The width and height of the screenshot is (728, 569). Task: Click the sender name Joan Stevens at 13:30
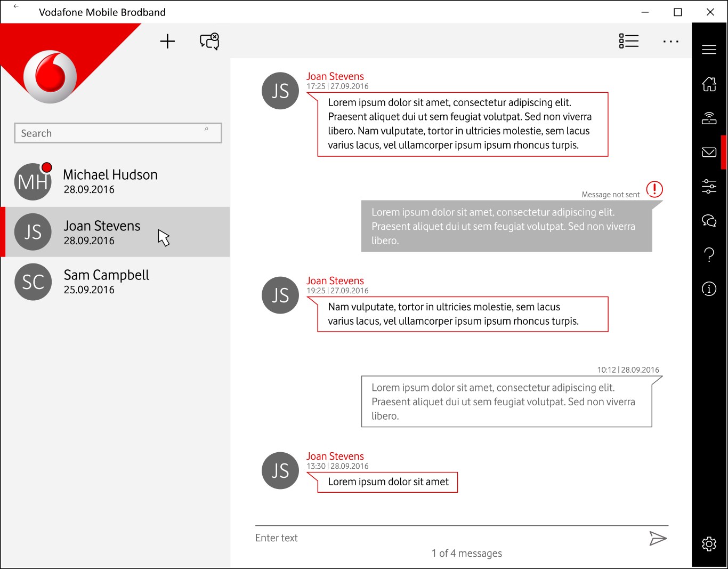click(335, 456)
